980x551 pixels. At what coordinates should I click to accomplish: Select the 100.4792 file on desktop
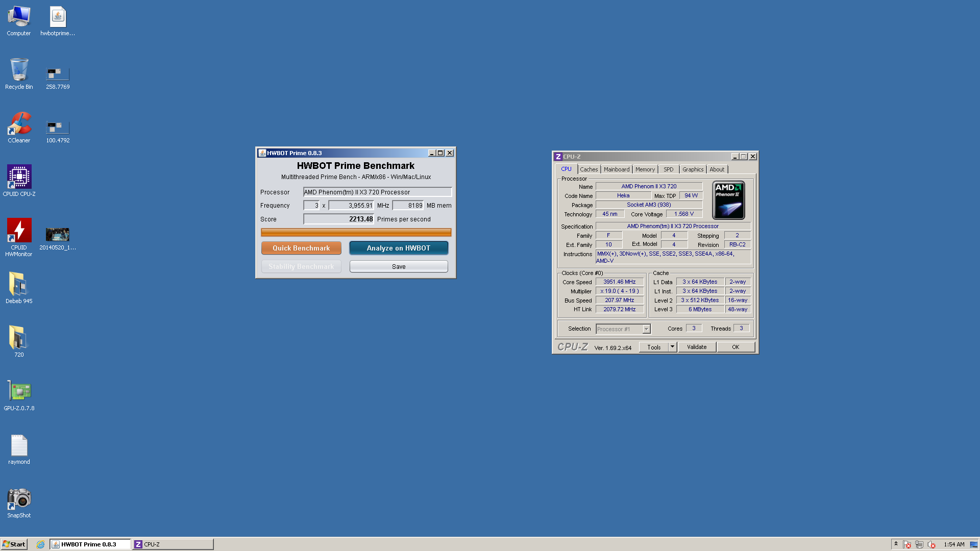(58, 132)
